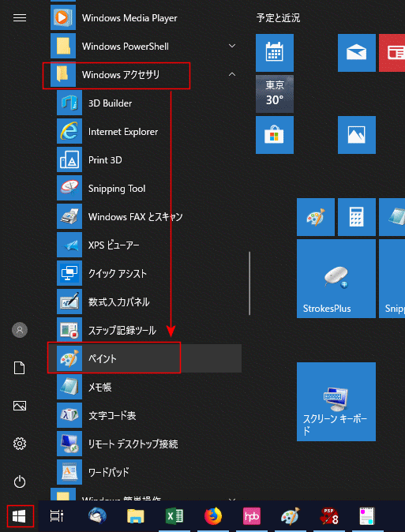
Task: Open the Calculator tile
Action: coord(357,217)
